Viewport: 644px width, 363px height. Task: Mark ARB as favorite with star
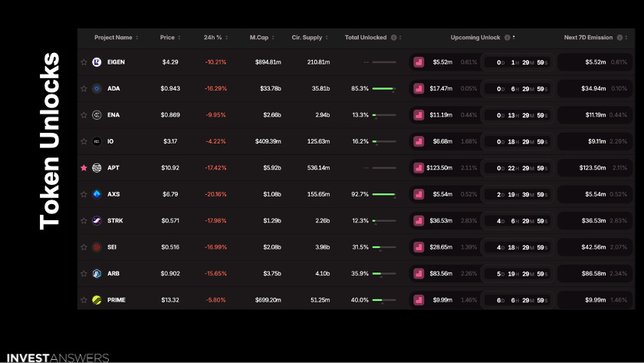coord(84,273)
